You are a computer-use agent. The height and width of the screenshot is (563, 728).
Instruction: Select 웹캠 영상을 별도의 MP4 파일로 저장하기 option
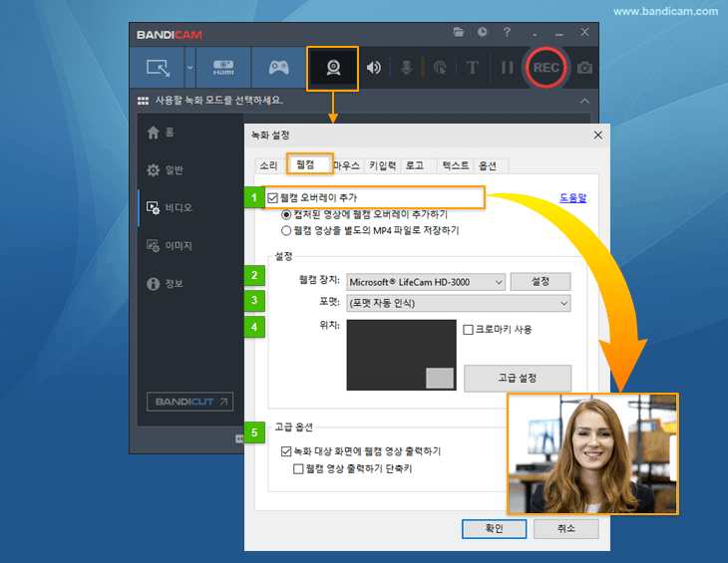[x=287, y=230]
